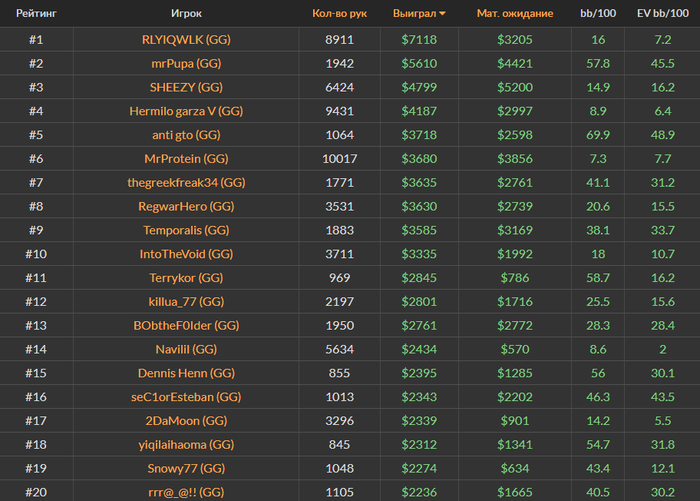Sort by Мат. ожидание column header
The width and height of the screenshot is (700, 501).
click(515, 13)
